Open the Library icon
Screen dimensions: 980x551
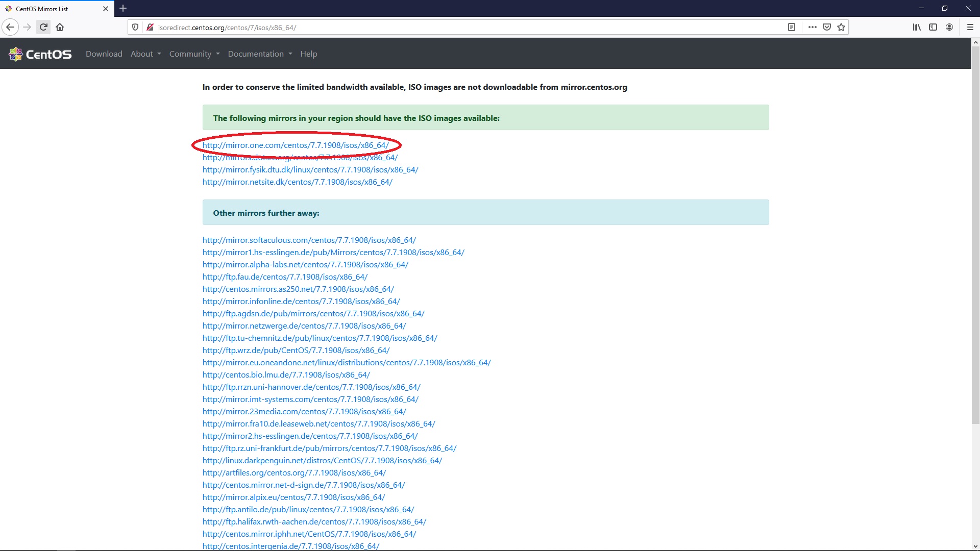click(x=917, y=27)
